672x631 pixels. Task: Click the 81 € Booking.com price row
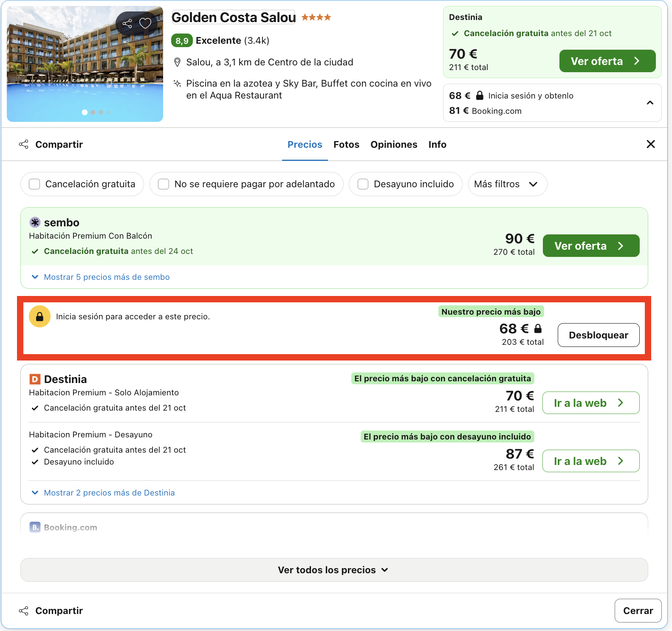tap(485, 111)
